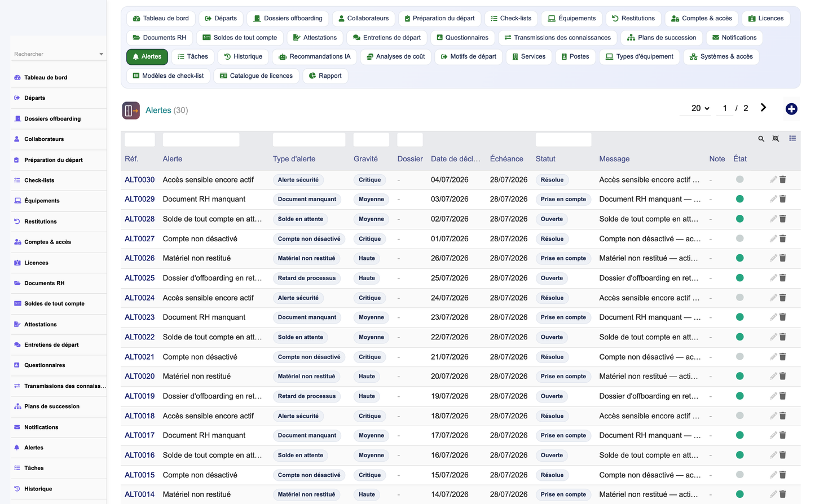Toggle grey state indicator for ALT0027
815x504 pixels.
click(739, 238)
